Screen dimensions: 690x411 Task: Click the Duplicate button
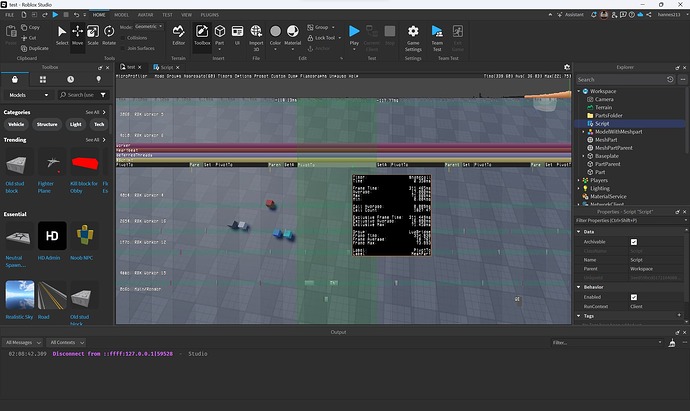click(x=35, y=48)
